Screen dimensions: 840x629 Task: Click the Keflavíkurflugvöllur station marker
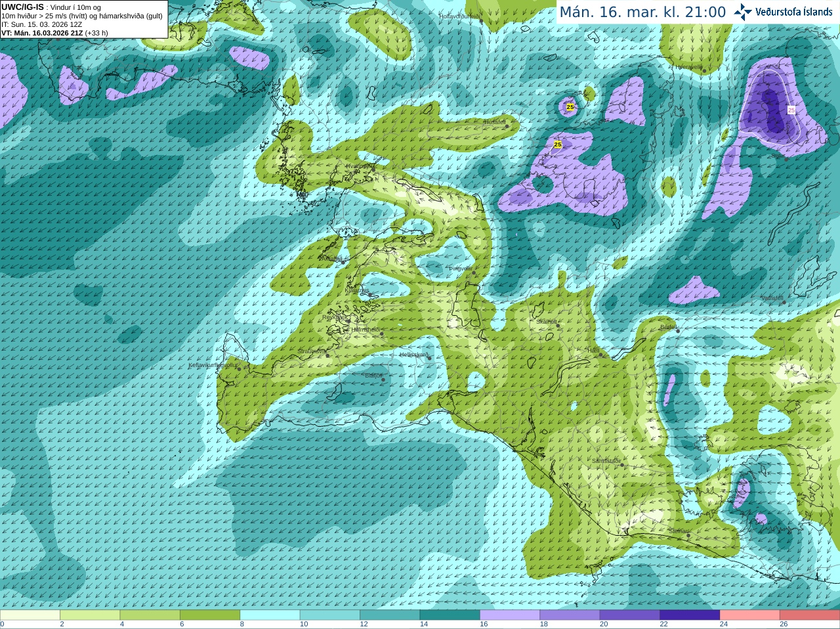tap(239, 368)
